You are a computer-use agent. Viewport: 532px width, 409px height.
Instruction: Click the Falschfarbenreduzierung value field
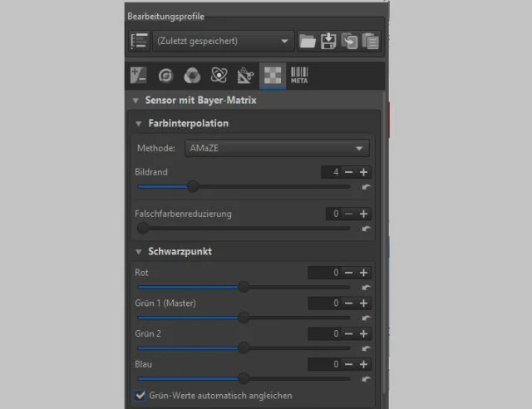(333, 214)
